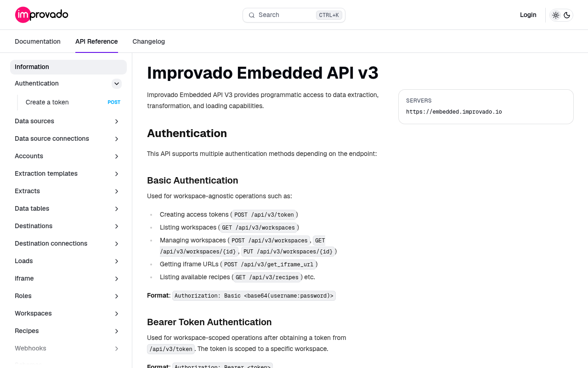
Task: Expand the Extracts chevron
Action: 117,191
